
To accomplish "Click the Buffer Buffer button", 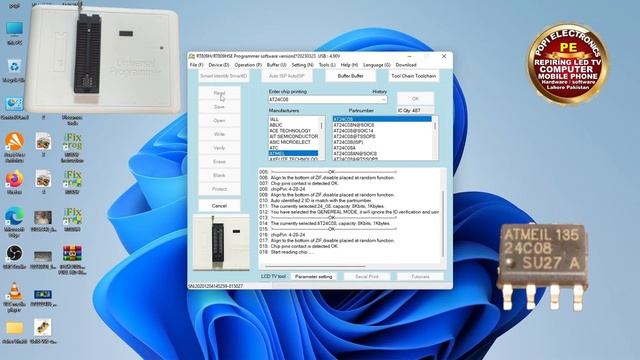I will (x=350, y=76).
